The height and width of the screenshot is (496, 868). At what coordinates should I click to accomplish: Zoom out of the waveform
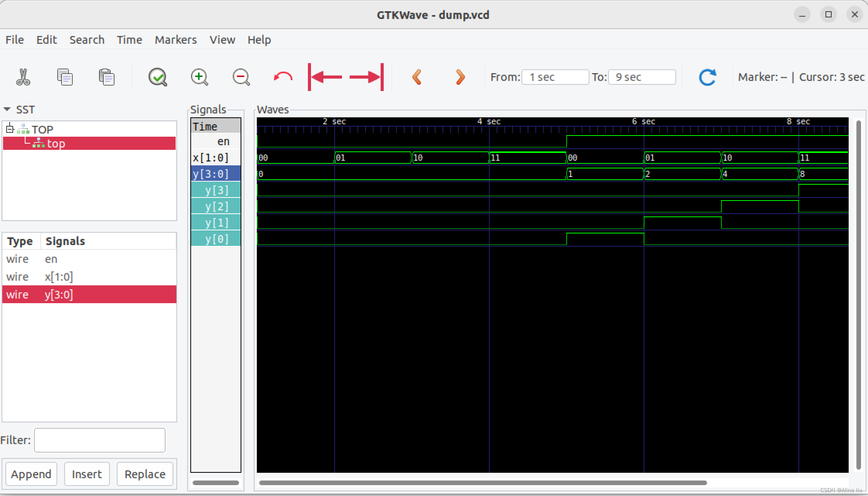[241, 77]
